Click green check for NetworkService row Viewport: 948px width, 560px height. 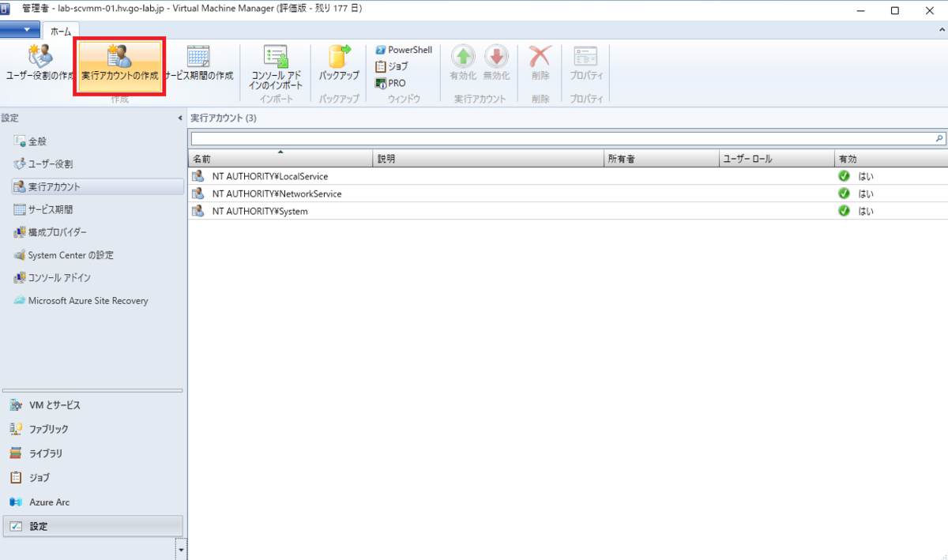(844, 194)
